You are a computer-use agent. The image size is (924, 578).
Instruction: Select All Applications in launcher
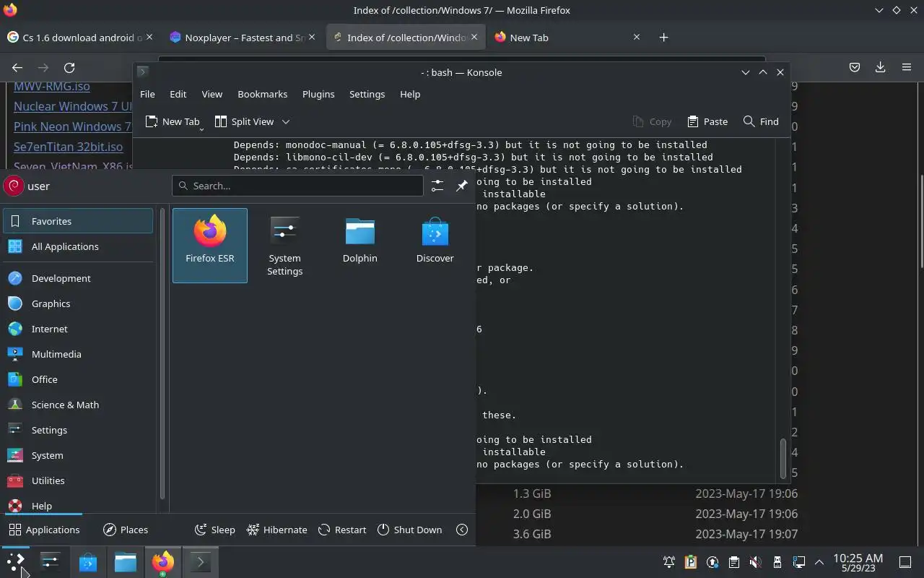pyautogui.click(x=78, y=246)
